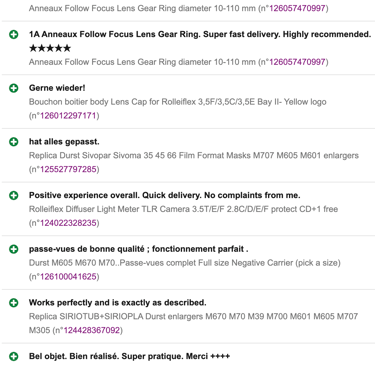The height and width of the screenshot is (366, 375).
Task: Click the green plus icon next to "passe-vues de bonne qualité"
Action: pyautogui.click(x=14, y=249)
